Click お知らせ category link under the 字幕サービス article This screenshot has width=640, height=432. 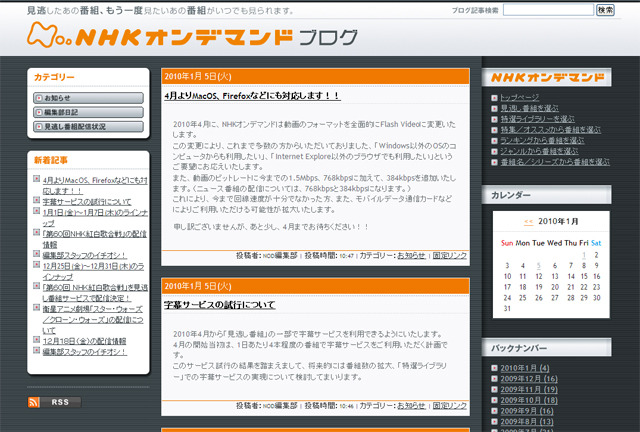(x=411, y=406)
